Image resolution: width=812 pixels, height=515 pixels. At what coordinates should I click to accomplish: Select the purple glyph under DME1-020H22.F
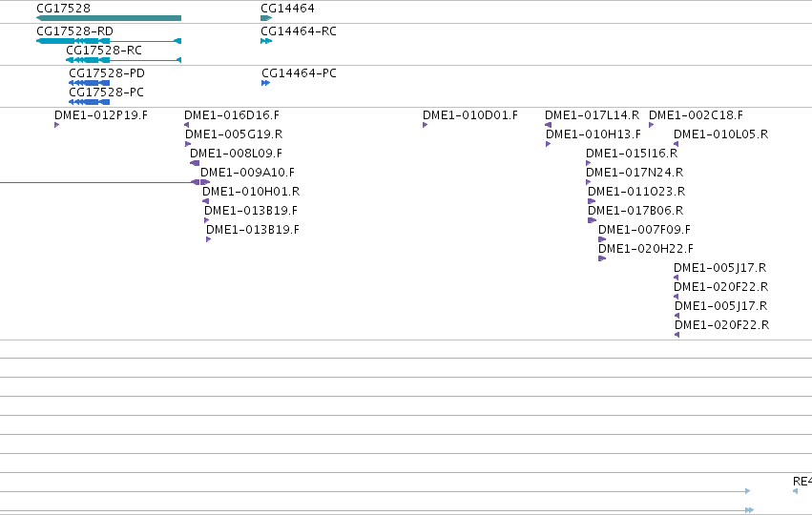602,258
